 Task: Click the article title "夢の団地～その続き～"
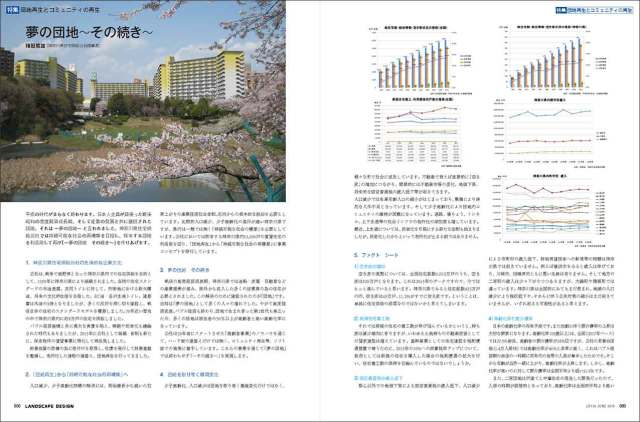pos(89,32)
